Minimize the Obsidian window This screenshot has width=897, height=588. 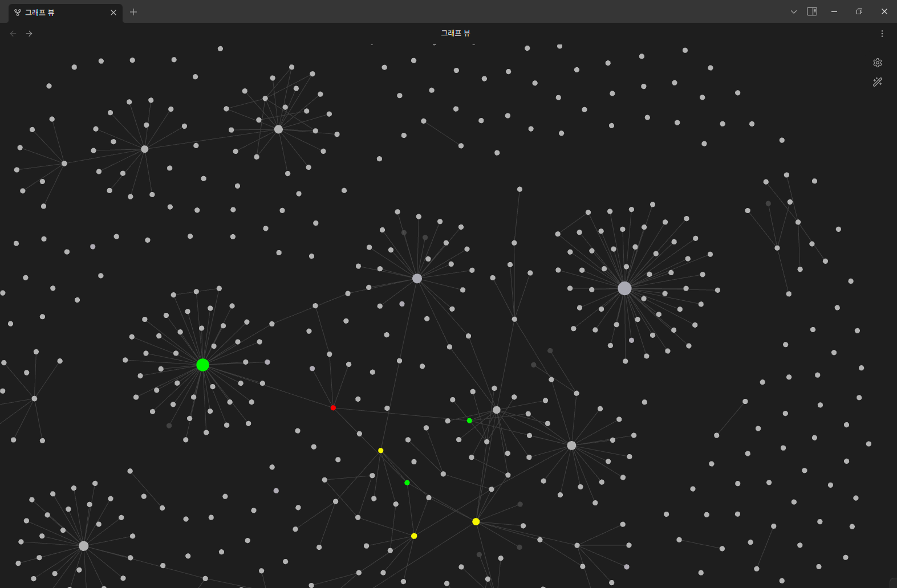[834, 12]
